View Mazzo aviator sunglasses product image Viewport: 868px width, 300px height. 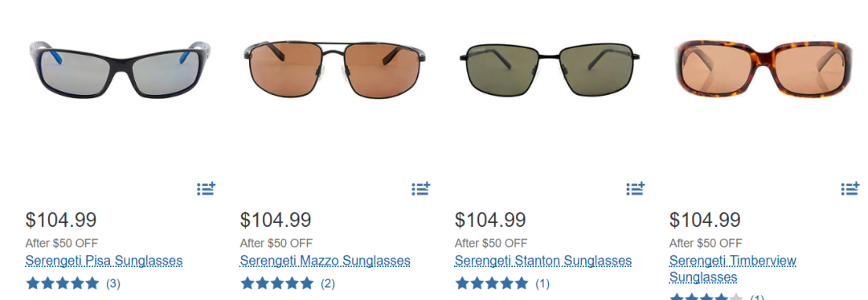click(x=334, y=69)
